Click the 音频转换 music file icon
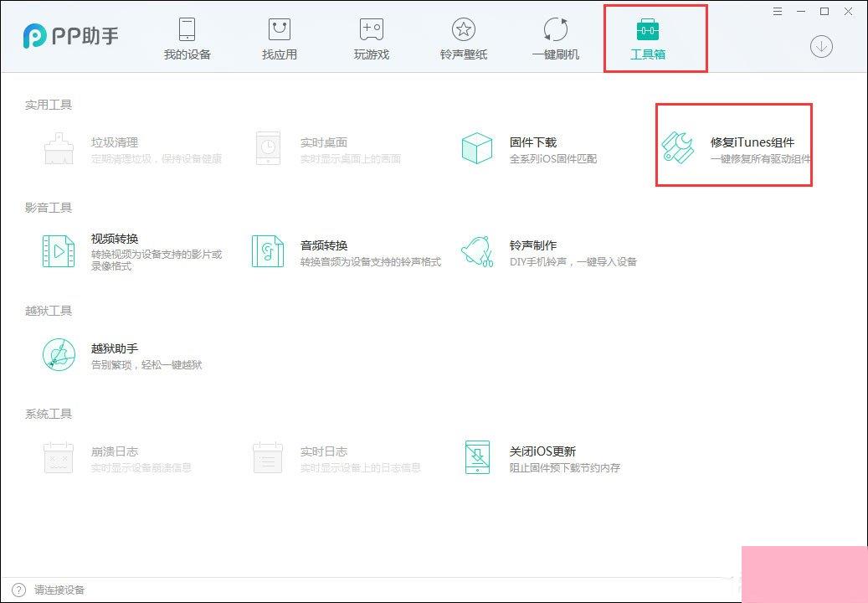Screen dimensions: 868x603 coord(268,251)
